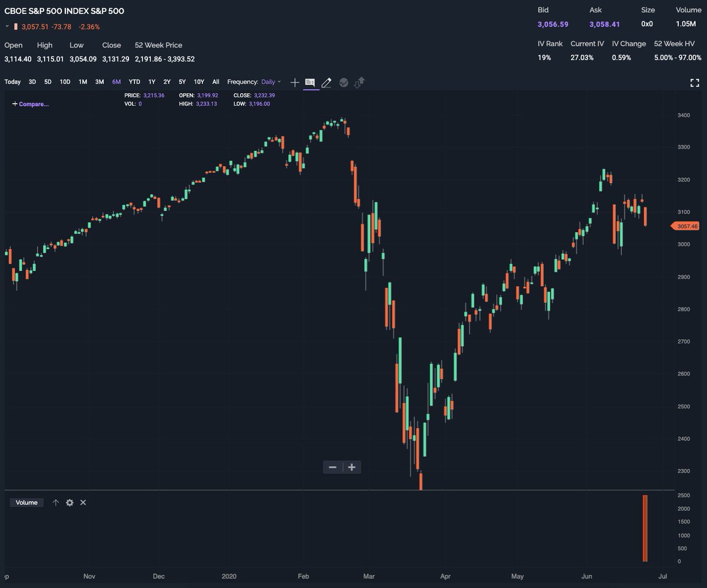Click the + Compare... link

tap(31, 104)
